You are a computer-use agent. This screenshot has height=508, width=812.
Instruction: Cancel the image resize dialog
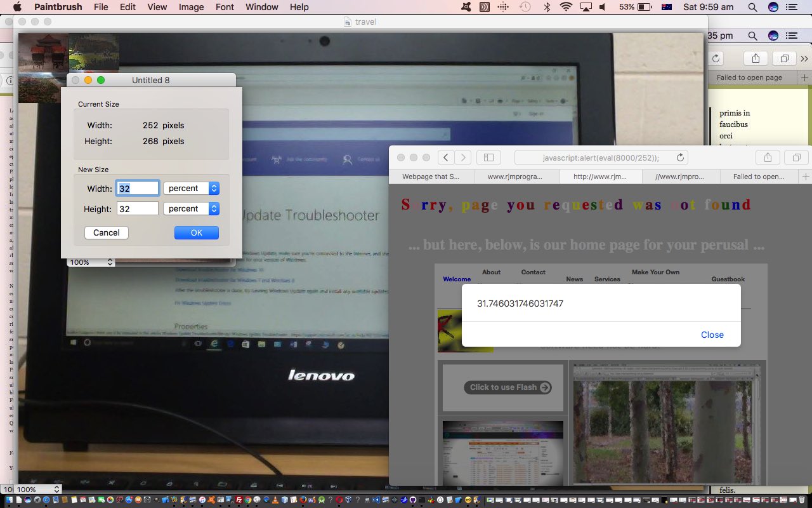point(107,233)
